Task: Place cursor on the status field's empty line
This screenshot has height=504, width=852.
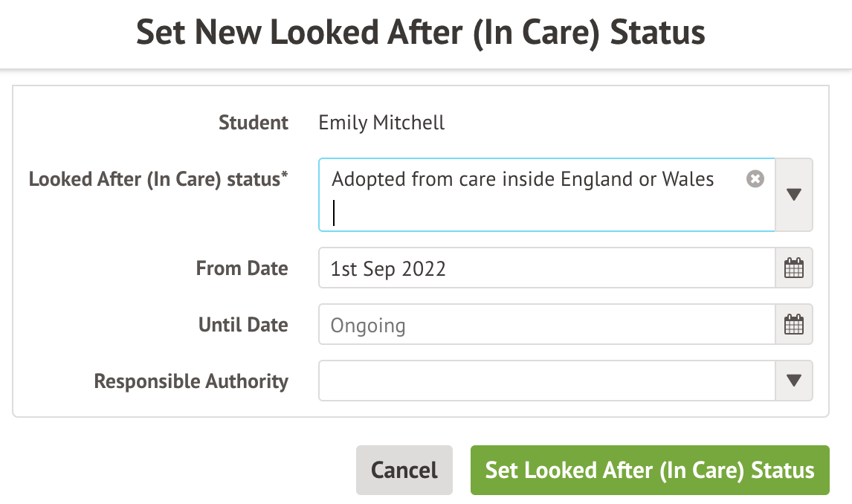Action: pos(520,213)
